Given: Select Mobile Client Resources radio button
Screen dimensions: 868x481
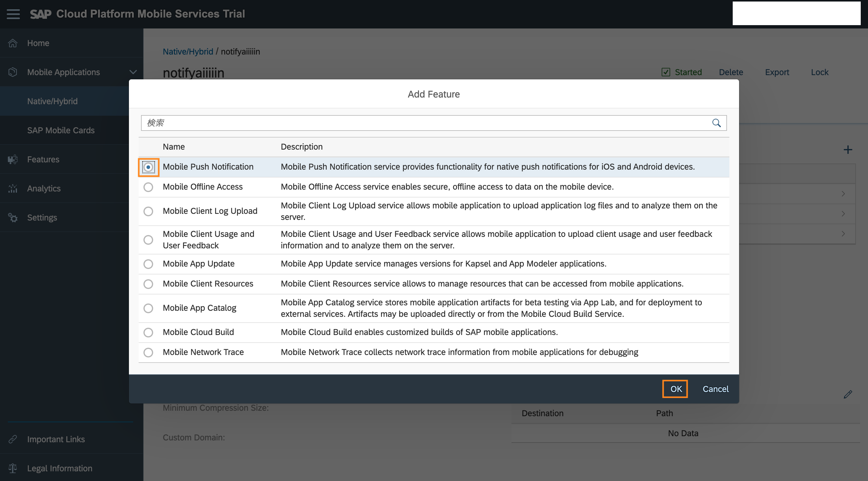Looking at the screenshot, I should tap(148, 284).
